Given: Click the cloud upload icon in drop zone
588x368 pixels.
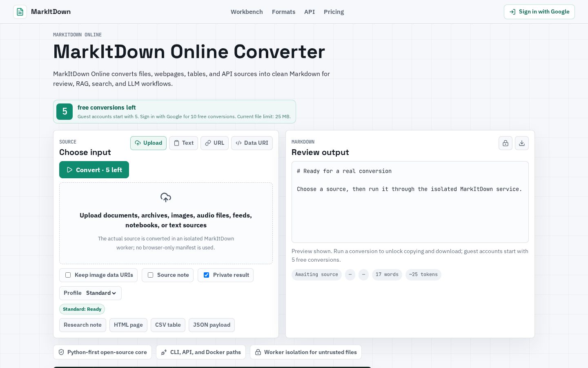Looking at the screenshot, I should tap(166, 197).
